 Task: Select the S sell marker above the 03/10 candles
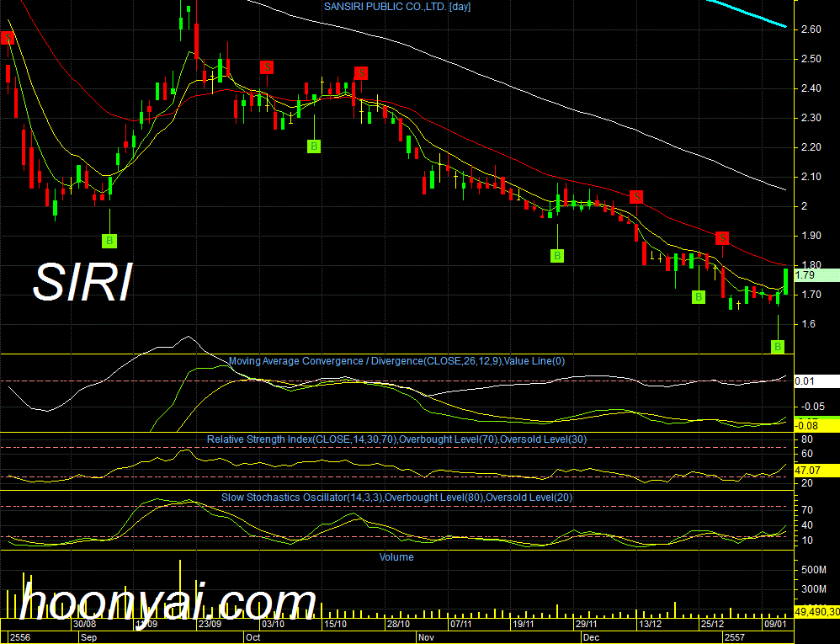pyautogui.click(x=267, y=67)
